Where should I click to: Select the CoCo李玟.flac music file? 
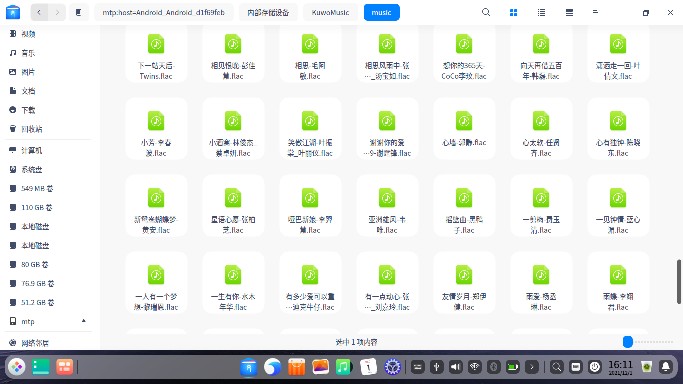tap(464, 53)
